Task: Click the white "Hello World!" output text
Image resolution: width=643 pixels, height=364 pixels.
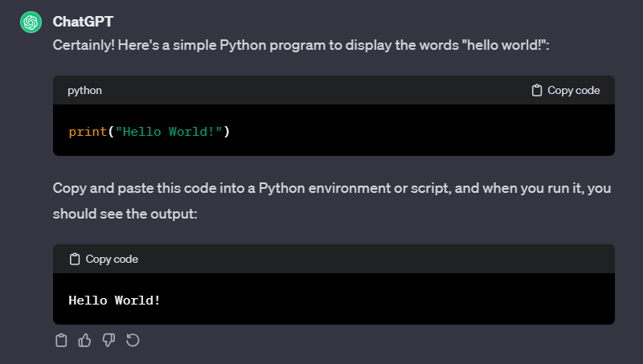Action: [x=114, y=300]
